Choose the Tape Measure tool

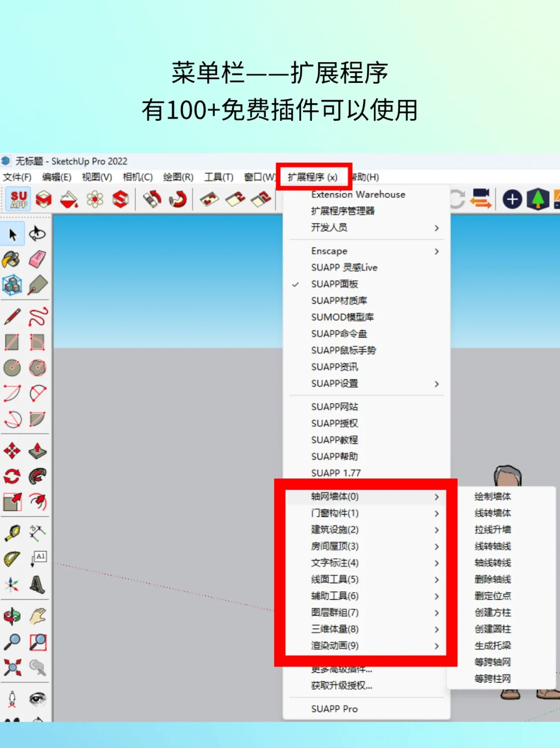click(12, 532)
